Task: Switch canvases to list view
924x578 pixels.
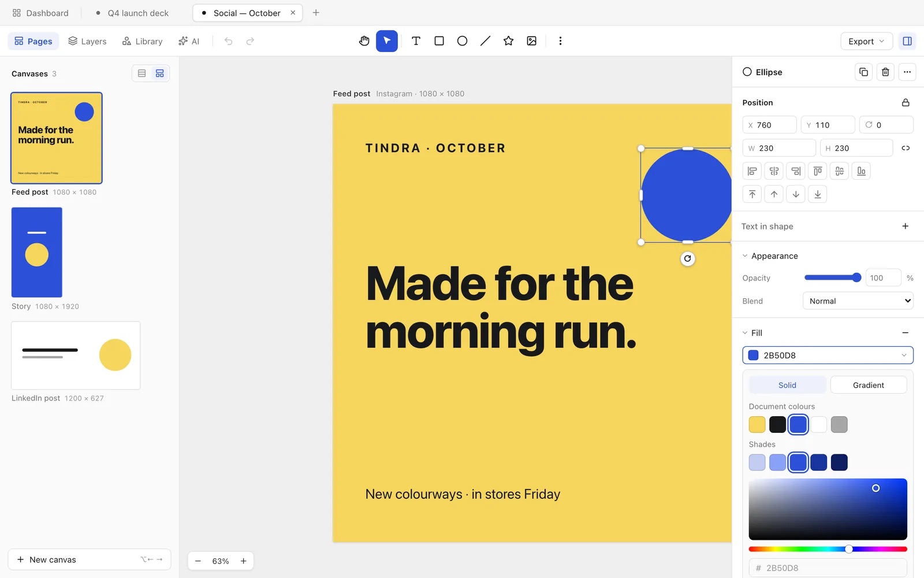Action: pyautogui.click(x=142, y=73)
